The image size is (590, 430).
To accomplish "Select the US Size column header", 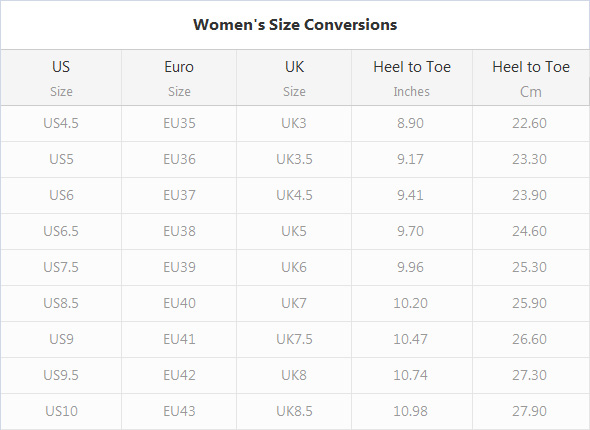I will (61, 78).
